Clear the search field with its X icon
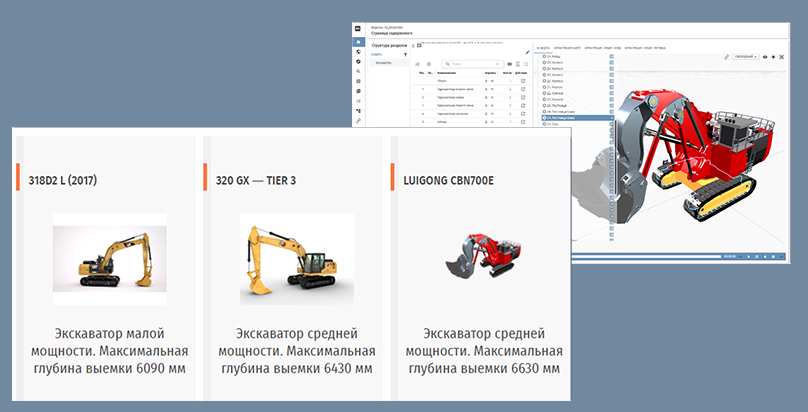The image size is (808, 412). point(497,64)
